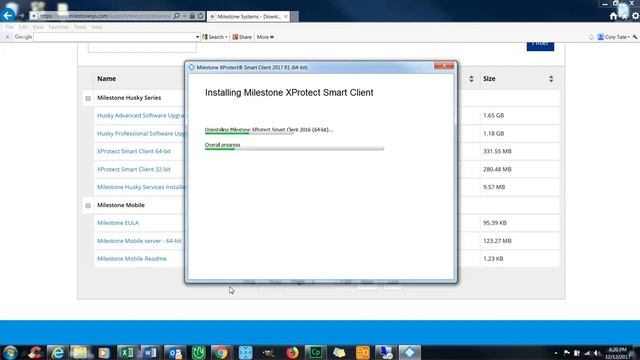The width and height of the screenshot is (640, 360).
Task: Open the Cory Tate account dropdown
Action: [613, 37]
